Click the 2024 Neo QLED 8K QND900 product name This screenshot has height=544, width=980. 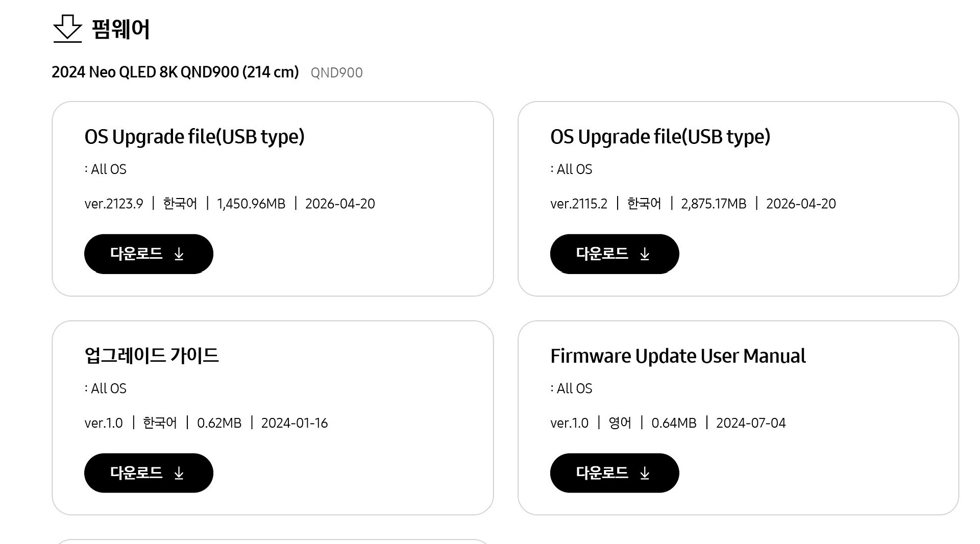point(175,72)
